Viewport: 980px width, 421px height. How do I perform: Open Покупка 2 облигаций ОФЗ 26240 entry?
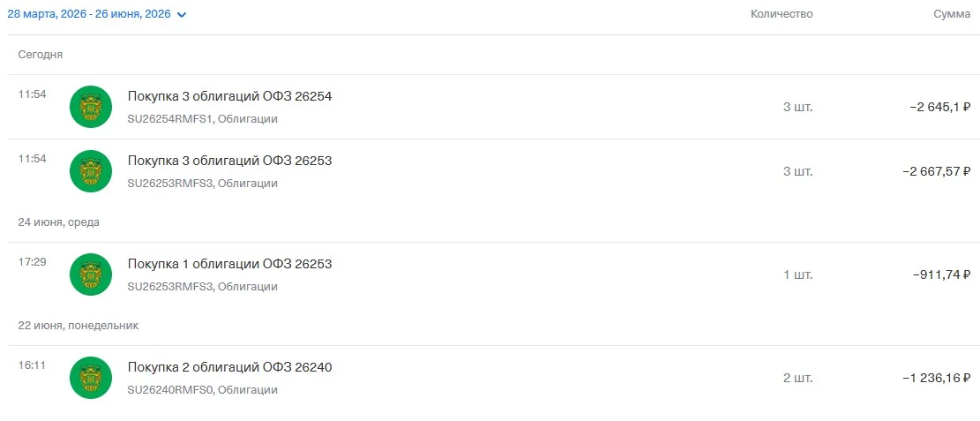pyautogui.click(x=490, y=378)
